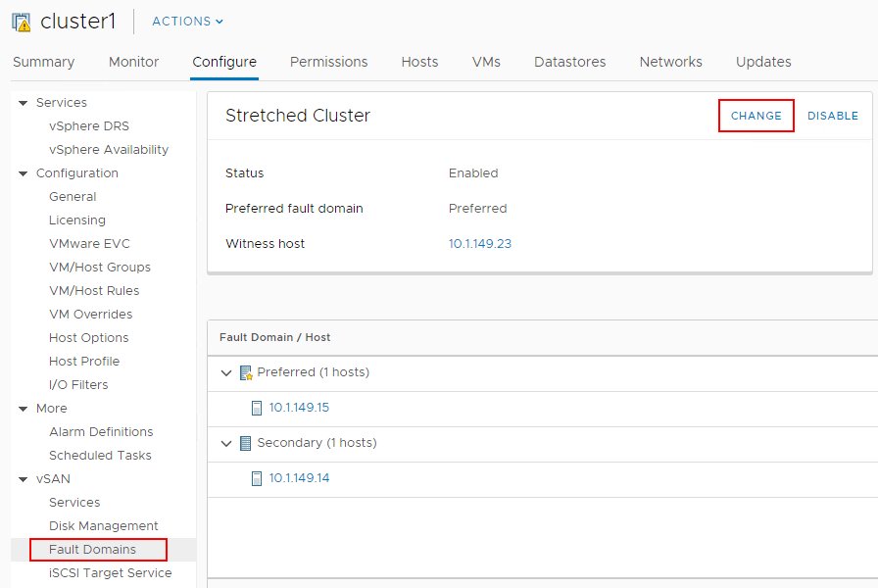Open host 10.1.149.14 link
Viewport: 878px width, 588px height.
click(299, 478)
